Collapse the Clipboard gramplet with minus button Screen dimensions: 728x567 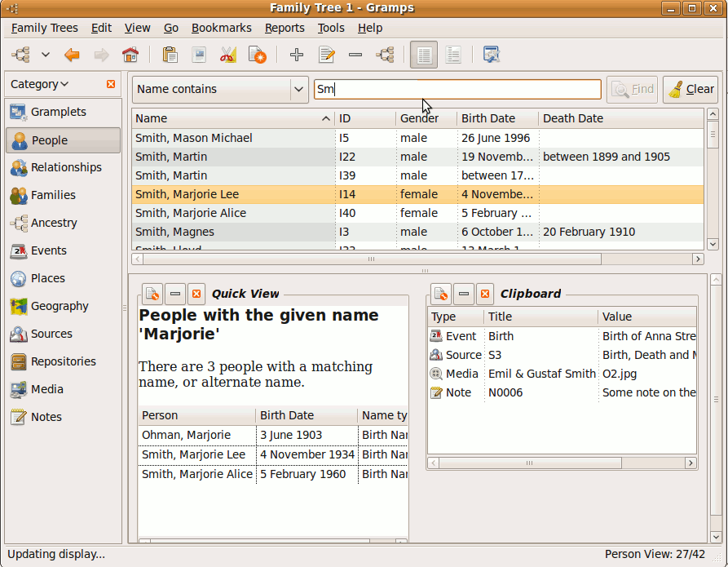(x=463, y=294)
